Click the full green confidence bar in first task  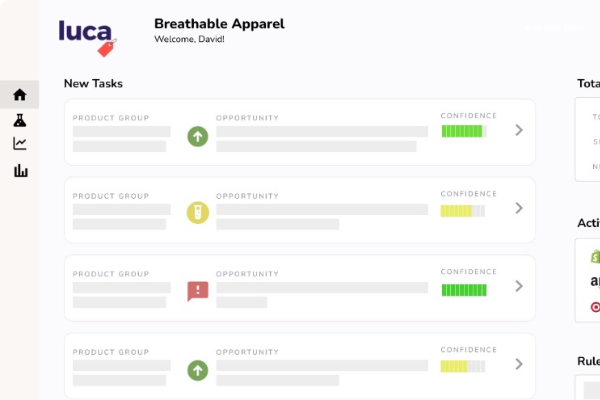463,132
